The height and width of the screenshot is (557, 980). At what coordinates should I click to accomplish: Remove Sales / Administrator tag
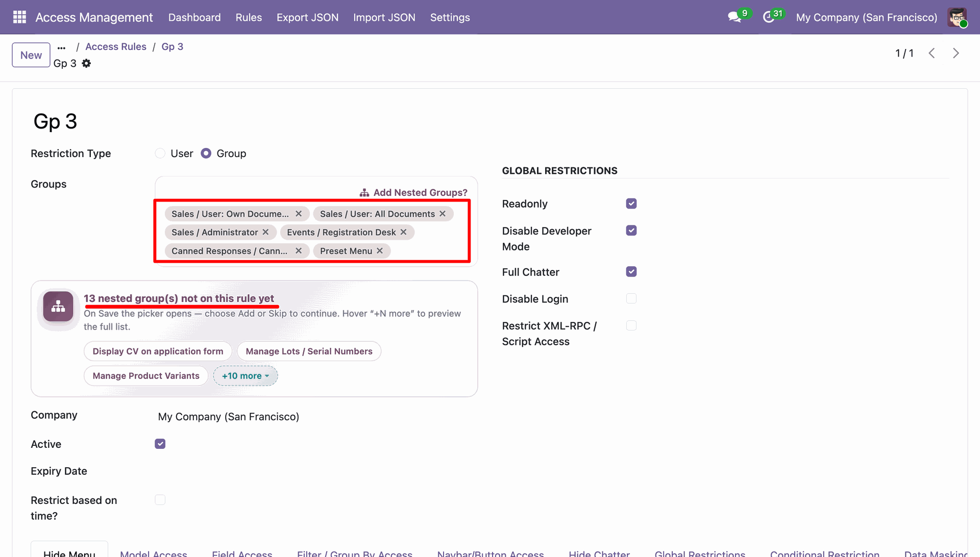(265, 232)
